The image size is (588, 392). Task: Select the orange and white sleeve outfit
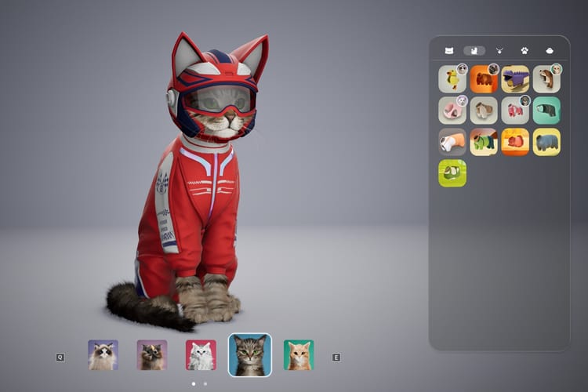pos(452,142)
